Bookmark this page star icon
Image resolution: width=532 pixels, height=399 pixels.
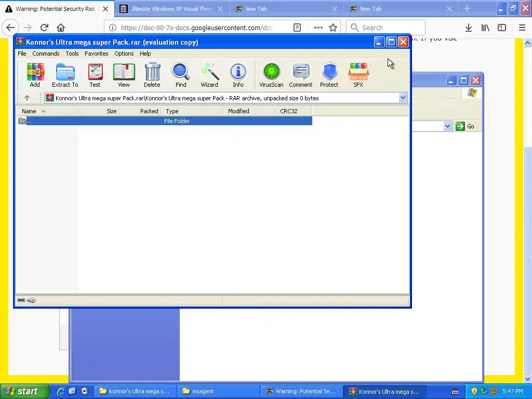pos(333,28)
